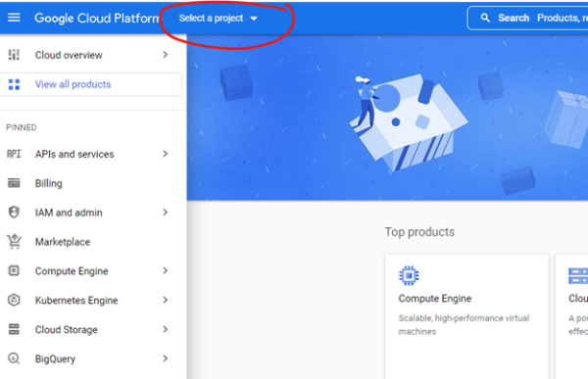Image resolution: width=588 pixels, height=379 pixels.
Task: Click the Marketplace cart icon
Action: [x=14, y=242]
